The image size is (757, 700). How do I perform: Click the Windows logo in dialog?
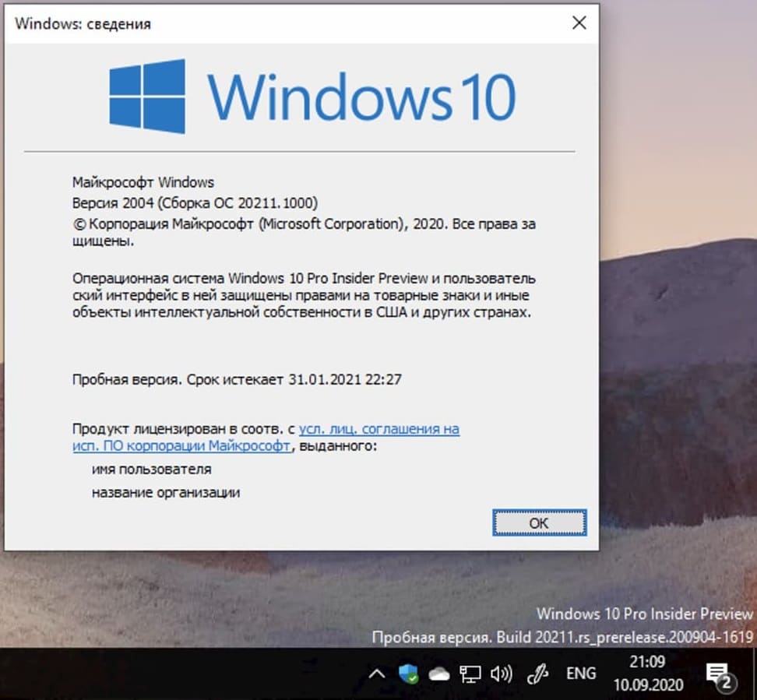147,96
